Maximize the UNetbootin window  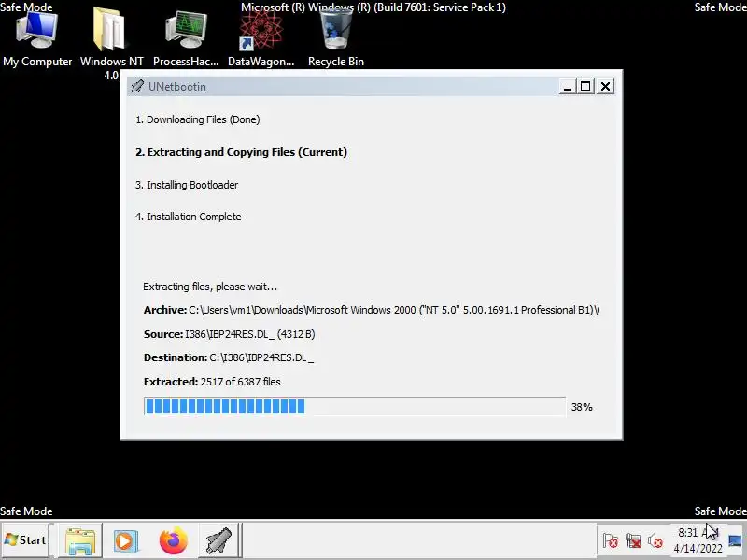pos(585,87)
